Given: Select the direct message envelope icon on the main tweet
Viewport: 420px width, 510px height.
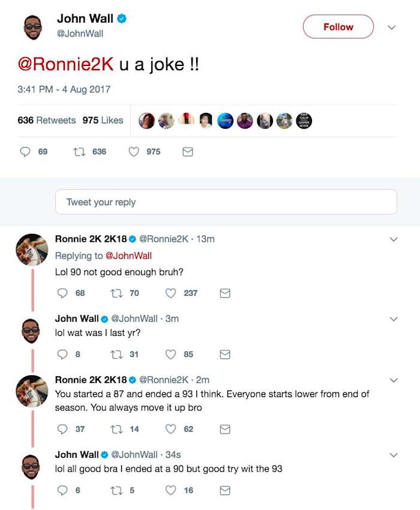Looking at the screenshot, I should point(187,152).
